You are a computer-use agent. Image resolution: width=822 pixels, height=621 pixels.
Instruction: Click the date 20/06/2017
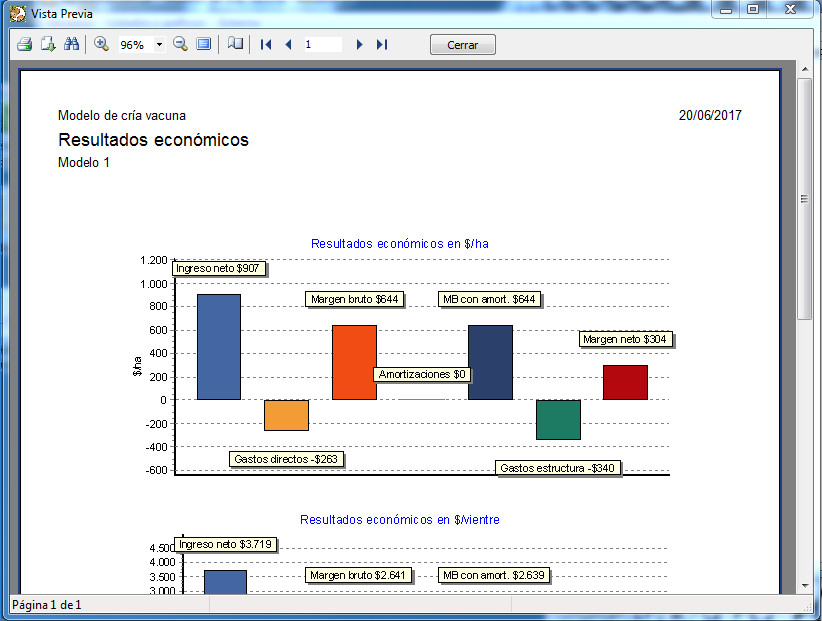[710, 115]
